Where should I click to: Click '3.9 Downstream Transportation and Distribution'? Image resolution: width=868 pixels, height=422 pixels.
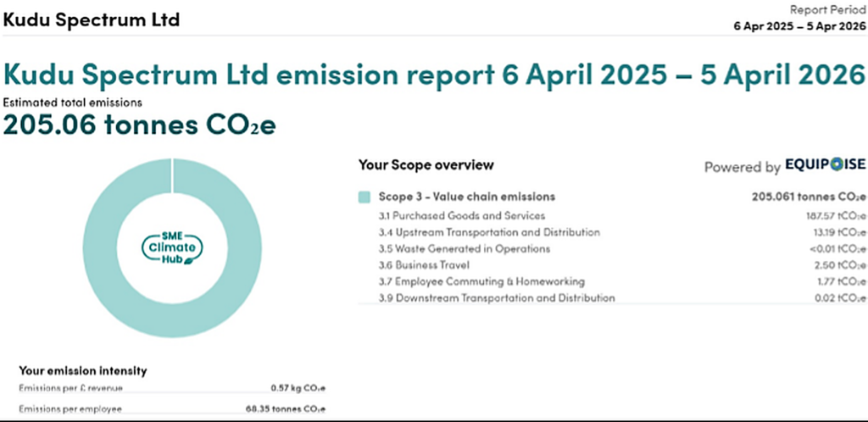click(x=497, y=298)
